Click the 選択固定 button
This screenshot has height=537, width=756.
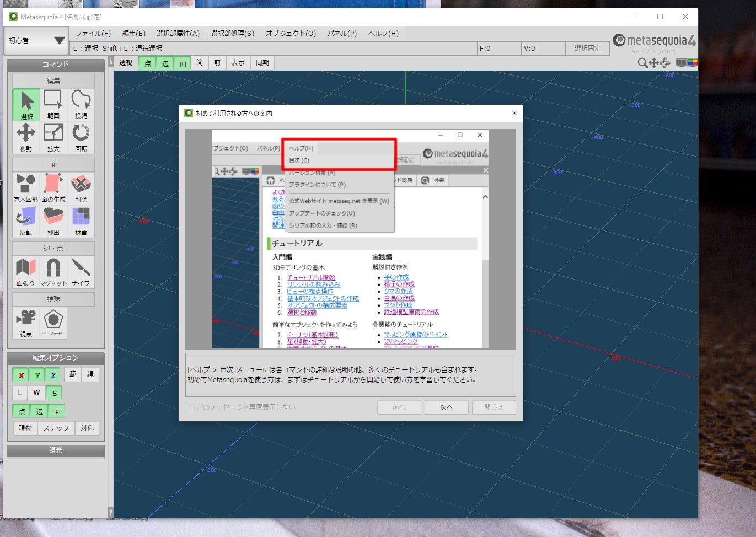tap(588, 49)
